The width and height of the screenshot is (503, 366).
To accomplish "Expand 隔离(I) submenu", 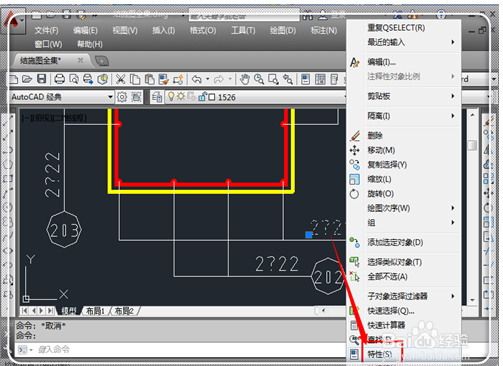I will click(x=412, y=116).
